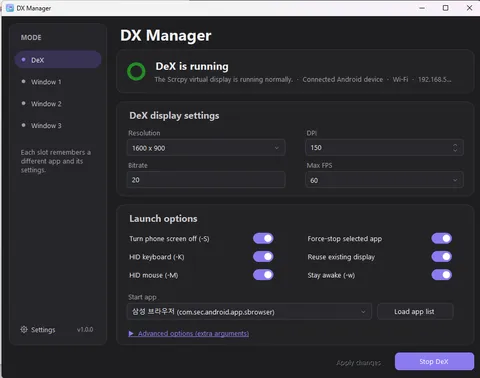Toggle the HID mouse switch

[x=263, y=275]
